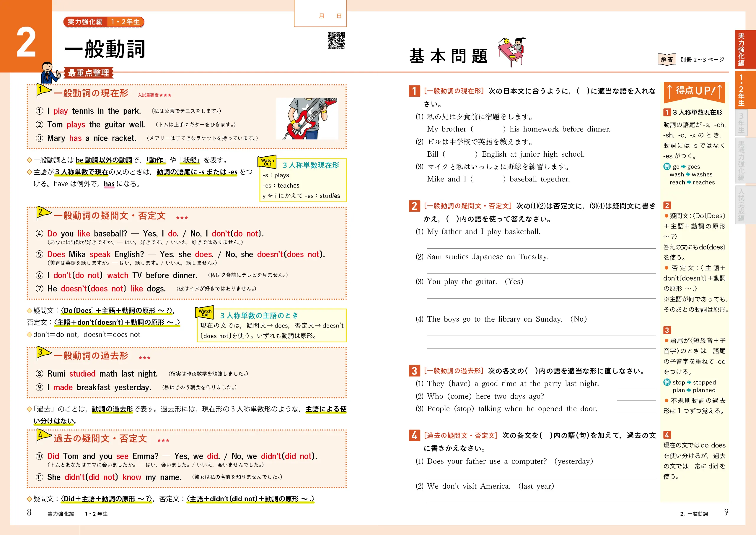Click example sentence Tom plays the guitar well
The image size is (756, 535).
[x=96, y=125]
